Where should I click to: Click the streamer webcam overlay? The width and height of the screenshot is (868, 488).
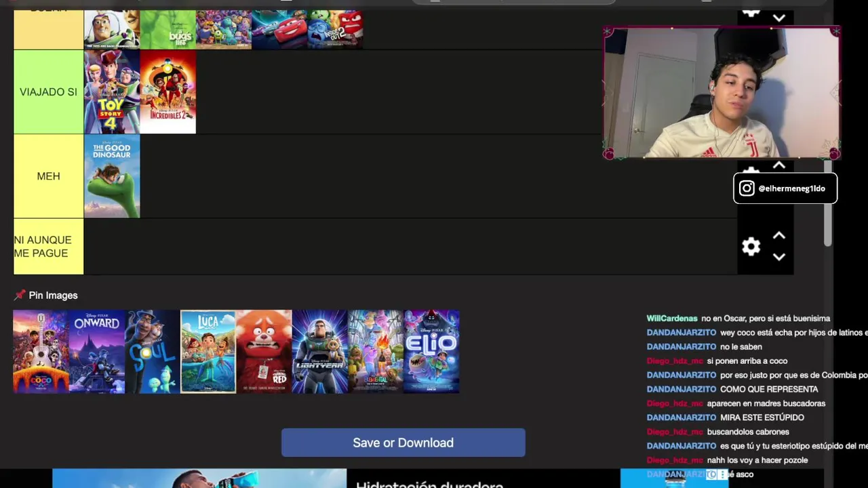click(722, 93)
